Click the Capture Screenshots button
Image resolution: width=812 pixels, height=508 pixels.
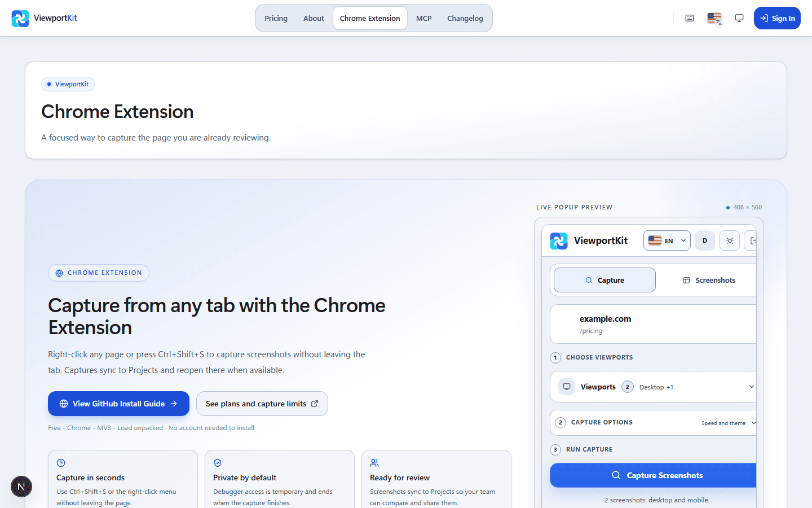(653, 475)
